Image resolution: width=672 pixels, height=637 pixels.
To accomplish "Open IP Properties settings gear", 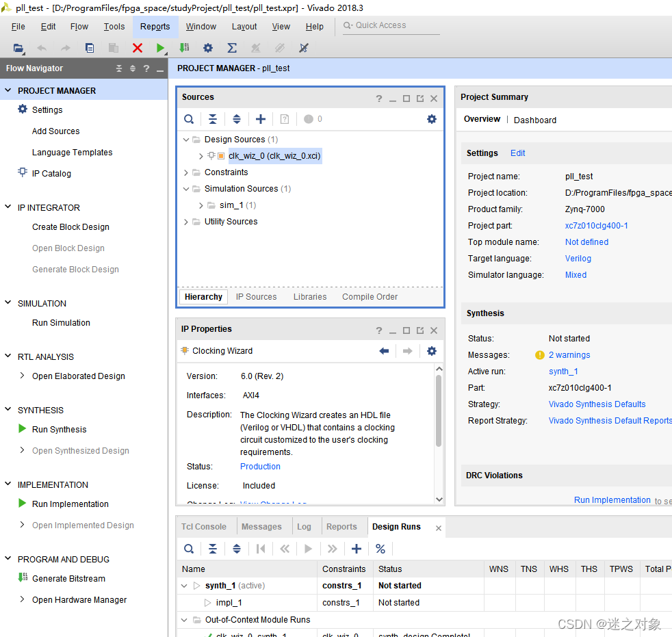I will (432, 351).
